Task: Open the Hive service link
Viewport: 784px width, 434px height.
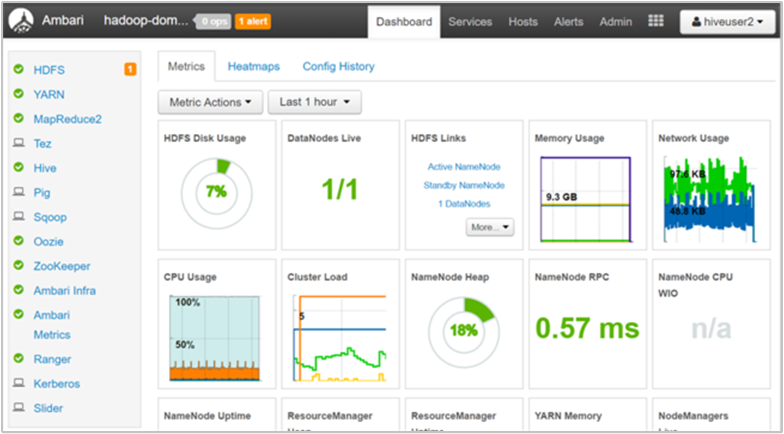Action: point(45,168)
